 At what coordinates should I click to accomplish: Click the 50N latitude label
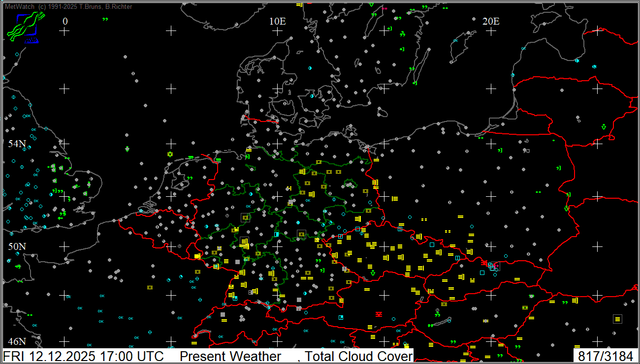(x=17, y=246)
